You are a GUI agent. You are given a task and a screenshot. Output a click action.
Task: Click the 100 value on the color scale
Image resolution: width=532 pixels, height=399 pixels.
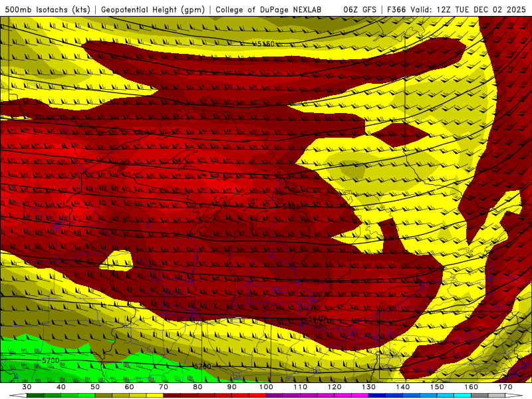[x=266, y=387]
